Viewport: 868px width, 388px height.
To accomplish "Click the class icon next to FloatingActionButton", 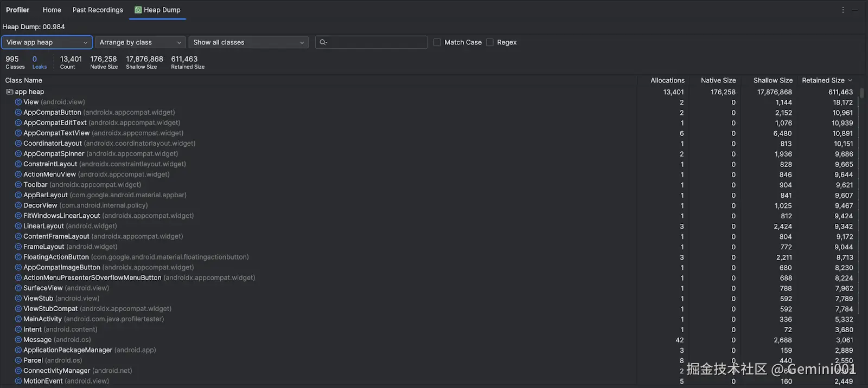I will (x=18, y=257).
